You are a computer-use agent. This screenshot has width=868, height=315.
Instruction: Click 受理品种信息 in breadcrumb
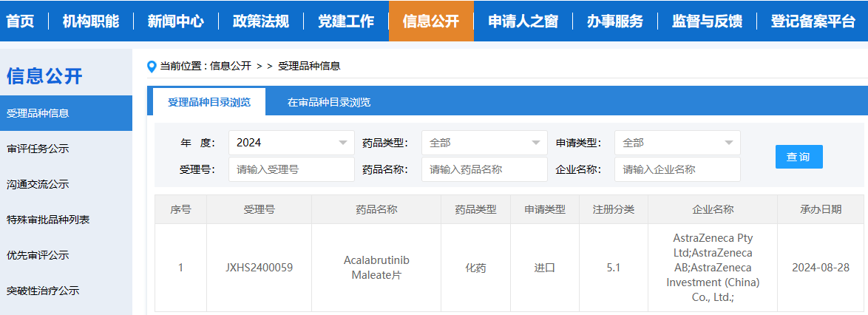click(x=309, y=67)
